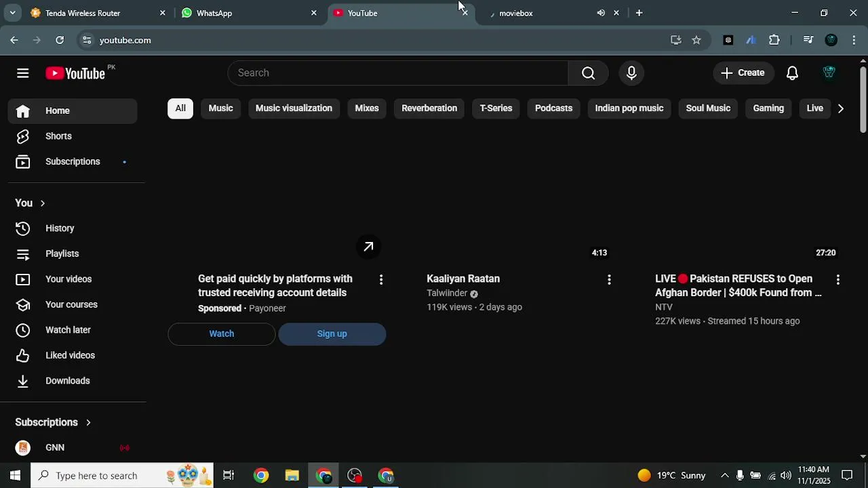Viewport: 868px width, 488px height.
Task: Open the YouTube account avatar menu
Action: (x=829, y=73)
